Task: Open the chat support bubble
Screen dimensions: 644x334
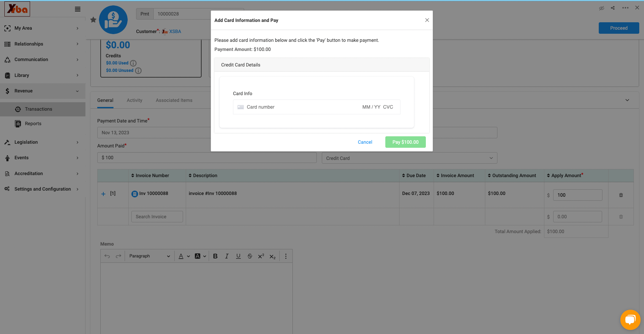Action: click(x=630, y=319)
